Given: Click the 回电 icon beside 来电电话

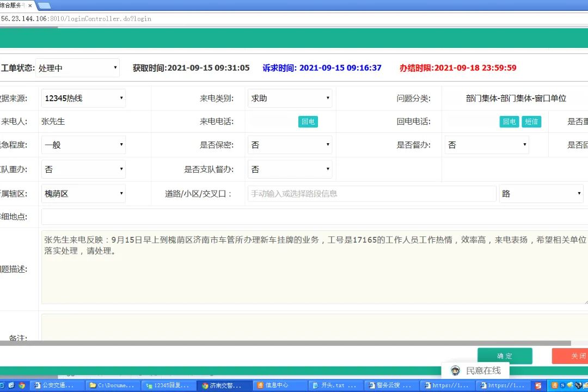Looking at the screenshot, I should (308, 121).
